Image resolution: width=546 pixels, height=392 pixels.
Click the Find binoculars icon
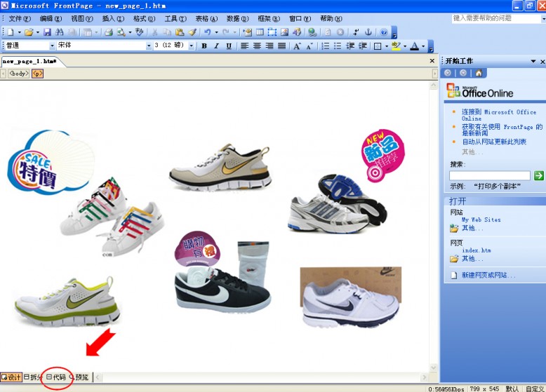[x=60, y=32]
